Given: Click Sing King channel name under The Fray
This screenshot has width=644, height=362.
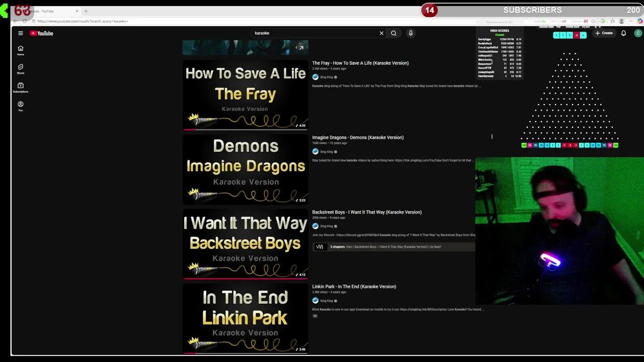Looking at the screenshot, I should (x=327, y=77).
